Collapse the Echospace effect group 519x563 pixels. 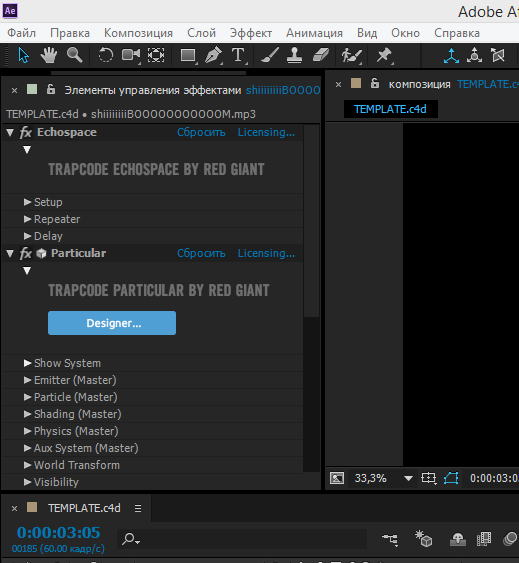[x=10, y=133]
